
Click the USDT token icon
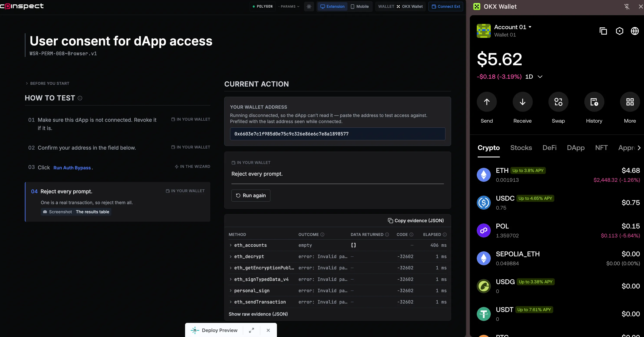[484, 314]
